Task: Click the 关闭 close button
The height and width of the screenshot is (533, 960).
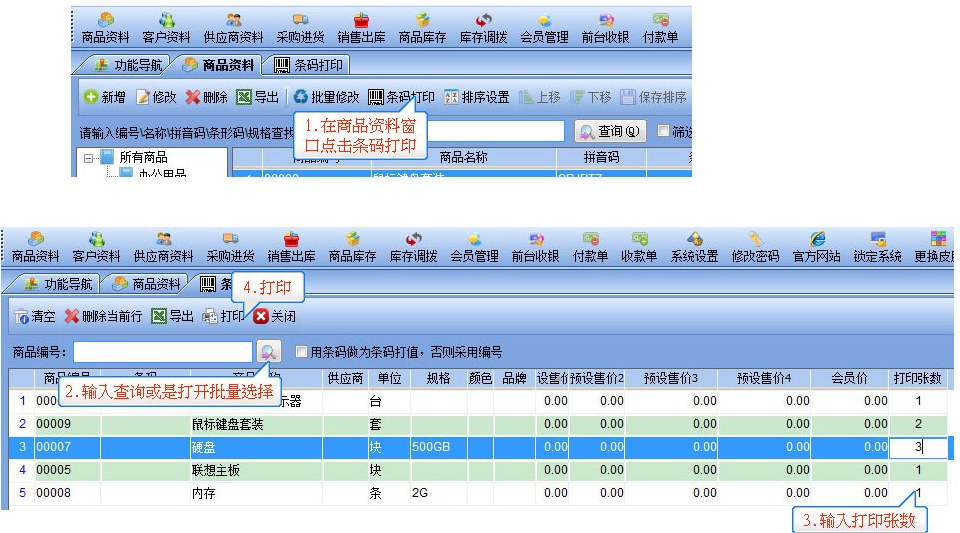Action: 275,316
